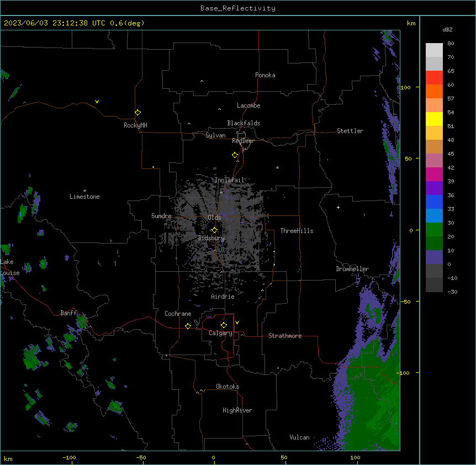Screen dimensions: 476x465
Task: Click the white asterisk marker above Limestone
Action: click(84, 191)
